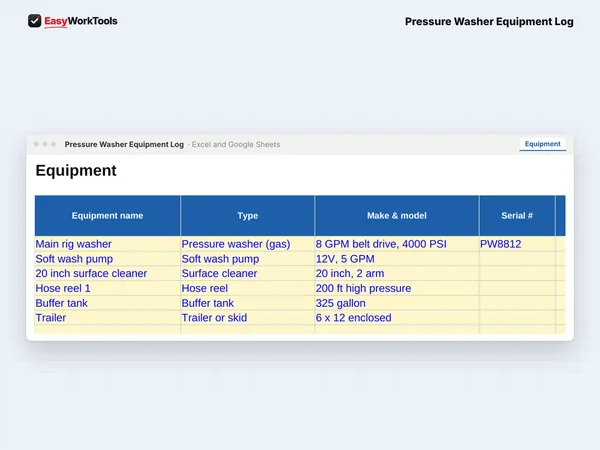Select the Equipment name column header
This screenshot has width=600, height=450.
click(x=108, y=215)
